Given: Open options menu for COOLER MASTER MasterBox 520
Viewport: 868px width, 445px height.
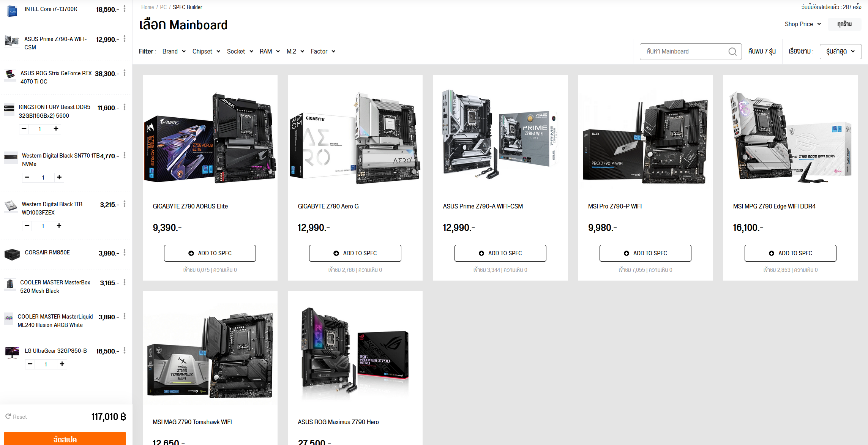Looking at the screenshot, I should (125, 282).
